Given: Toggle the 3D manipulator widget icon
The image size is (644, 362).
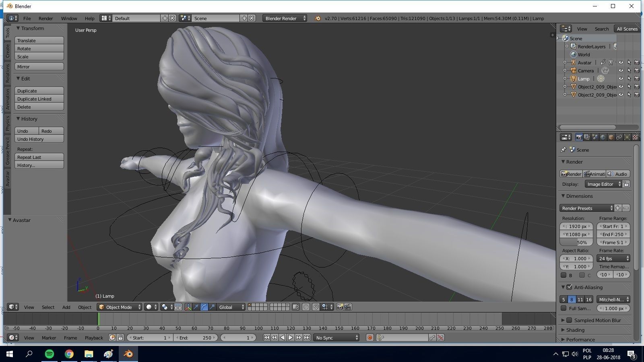Looking at the screenshot, I should (188, 307).
